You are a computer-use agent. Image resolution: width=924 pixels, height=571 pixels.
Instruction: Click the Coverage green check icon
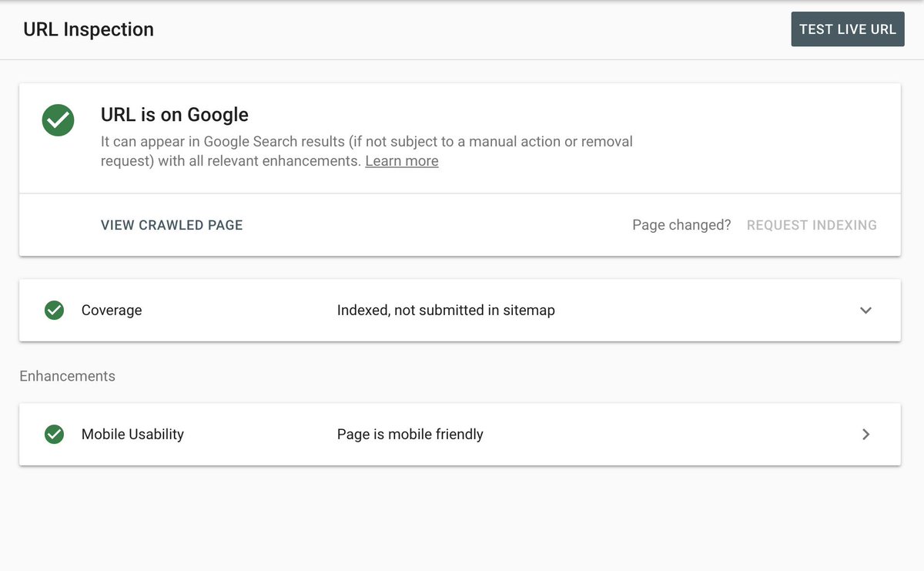[x=54, y=311]
